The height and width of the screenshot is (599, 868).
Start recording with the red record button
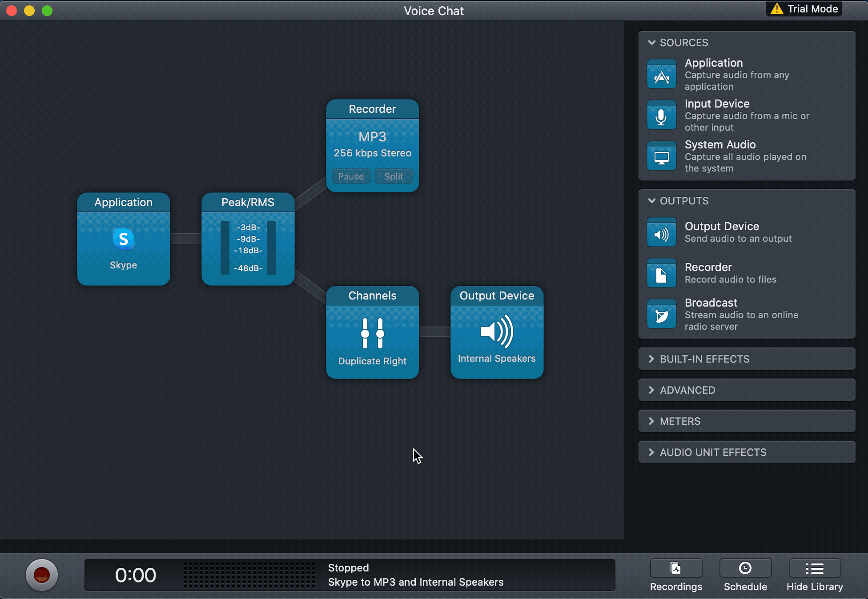42,575
